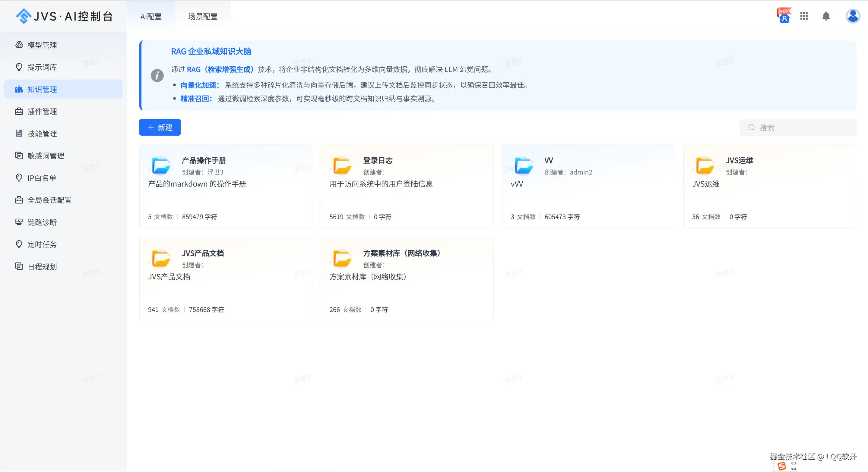Image resolution: width=868 pixels, height=472 pixels.
Task: Open the 登录日志 folder icon
Action: click(x=342, y=166)
